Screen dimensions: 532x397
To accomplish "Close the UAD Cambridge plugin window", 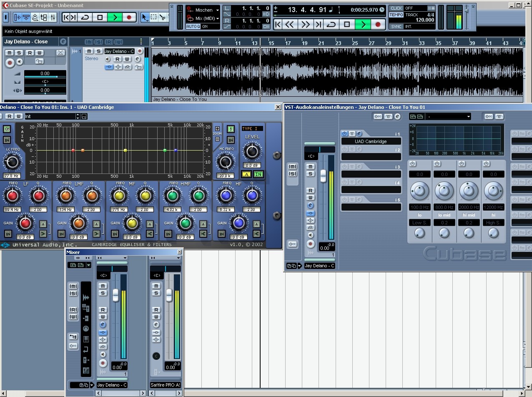I will 278,107.
